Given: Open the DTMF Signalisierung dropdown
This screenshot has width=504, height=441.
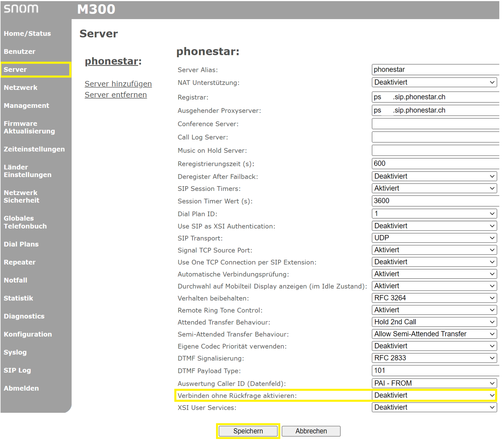Looking at the screenshot, I should pos(434,358).
